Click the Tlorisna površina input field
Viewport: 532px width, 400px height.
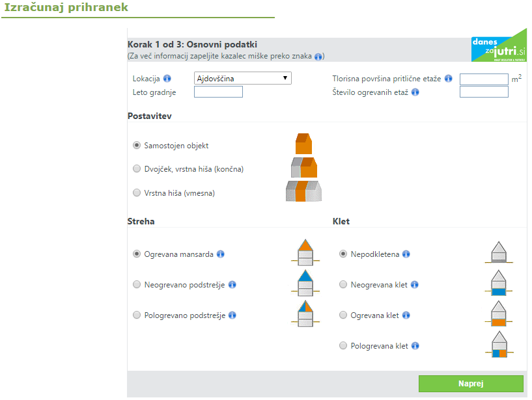click(484, 79)
